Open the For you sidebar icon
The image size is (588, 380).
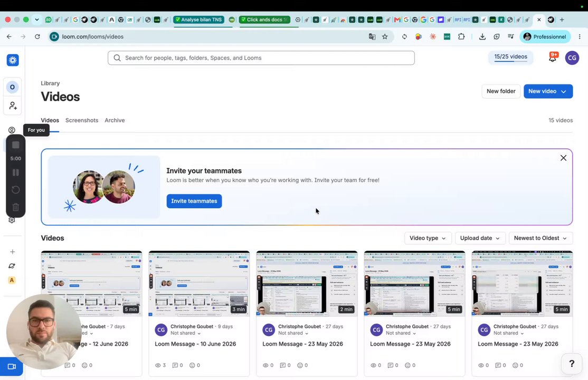tap(12, 130)
